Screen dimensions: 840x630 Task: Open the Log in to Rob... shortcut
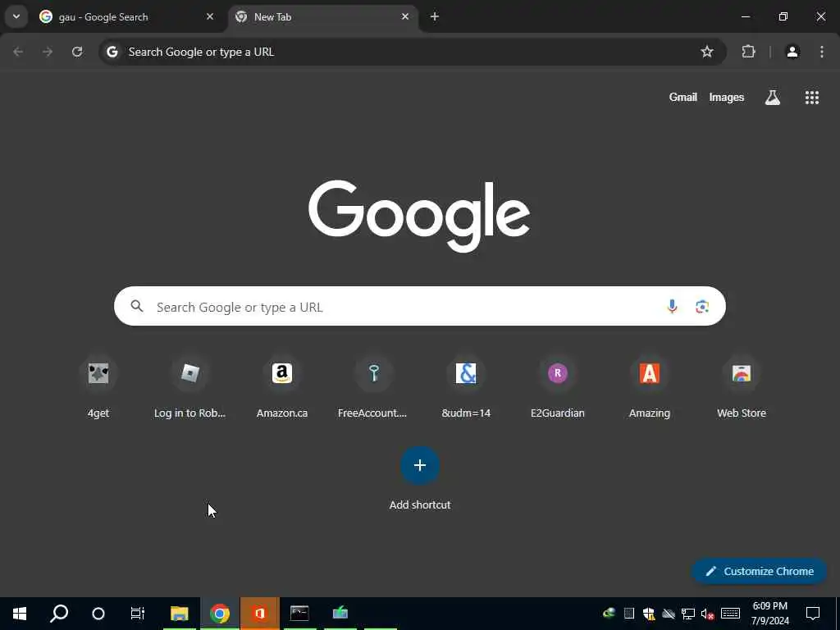tap(190, 387)
